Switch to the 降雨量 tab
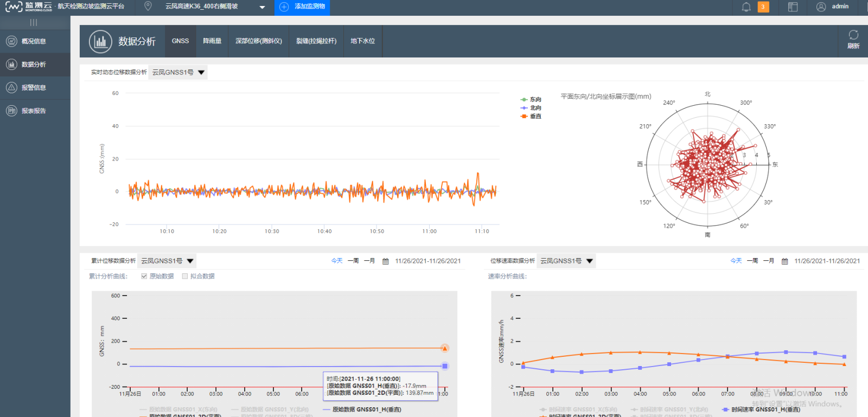The width and height of the screenshot is (868, 417). [x=212, y=41]
